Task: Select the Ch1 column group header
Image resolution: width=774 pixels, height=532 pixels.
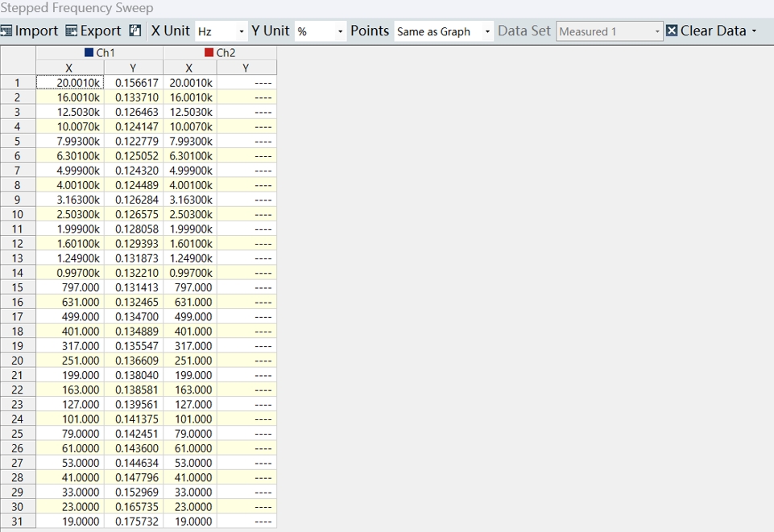Action: [100, 53]
